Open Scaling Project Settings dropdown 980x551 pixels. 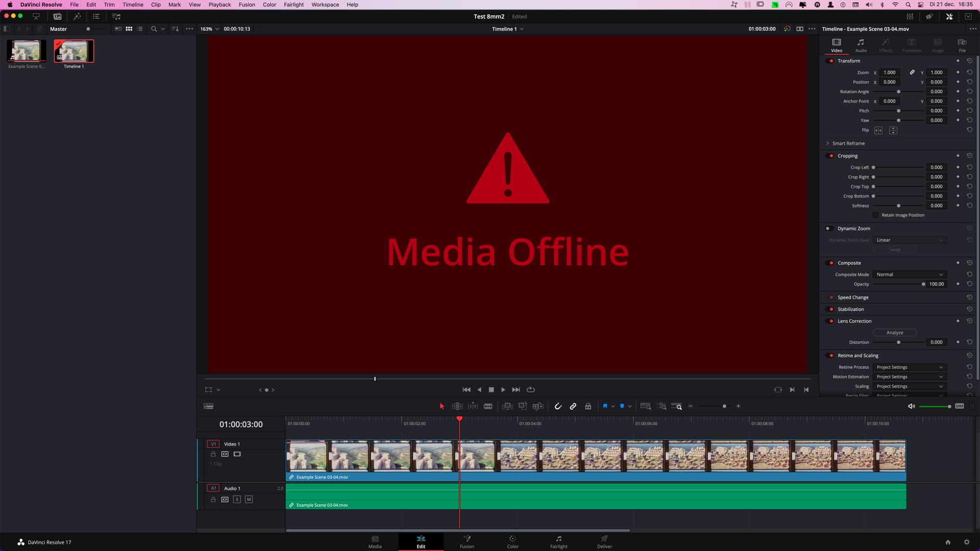910,387
